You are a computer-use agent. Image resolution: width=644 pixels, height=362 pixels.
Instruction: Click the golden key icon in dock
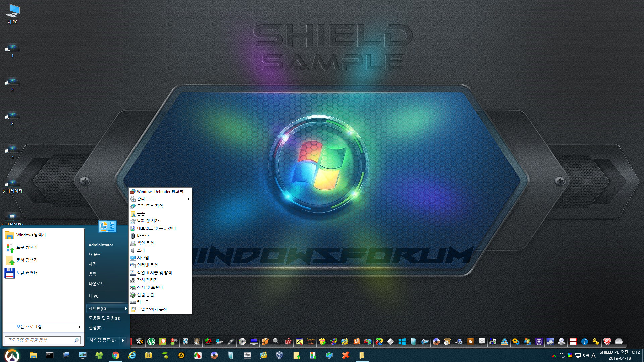(596, 341)
